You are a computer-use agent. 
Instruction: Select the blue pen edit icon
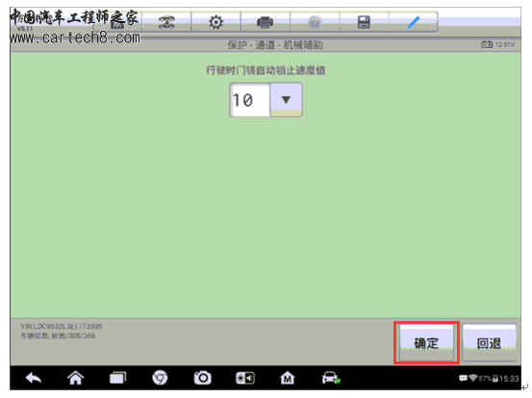[414, 22]
